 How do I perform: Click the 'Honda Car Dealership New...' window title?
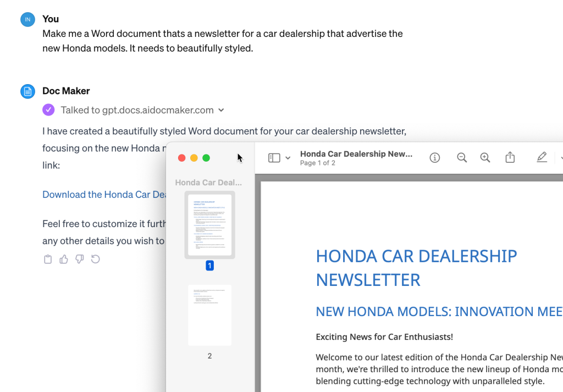pos(356,154)
